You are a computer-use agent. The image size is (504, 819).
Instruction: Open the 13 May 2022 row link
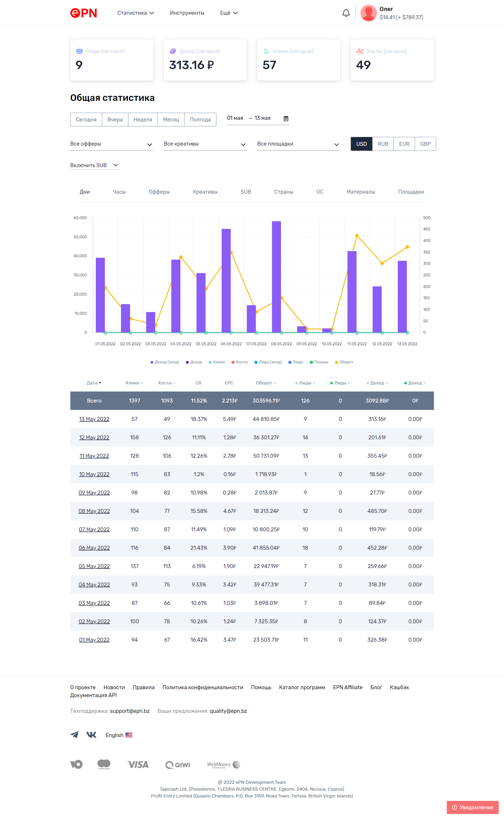coord(94,419)
